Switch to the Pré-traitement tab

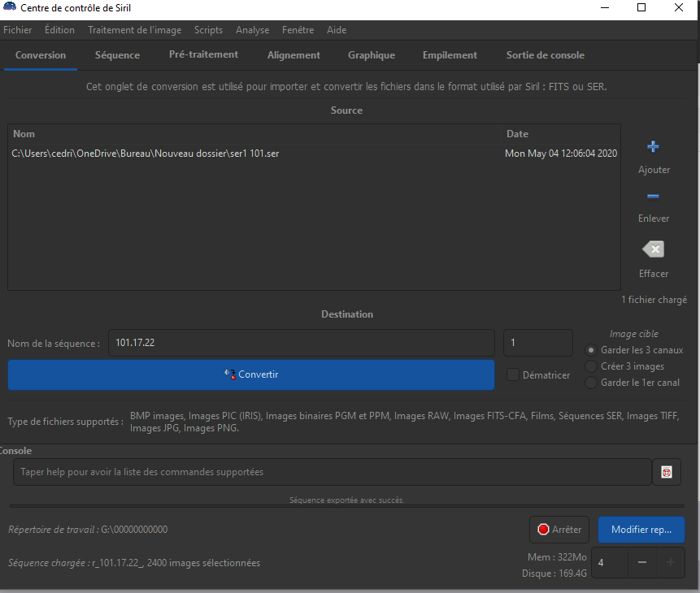click(x=203, y=54)
